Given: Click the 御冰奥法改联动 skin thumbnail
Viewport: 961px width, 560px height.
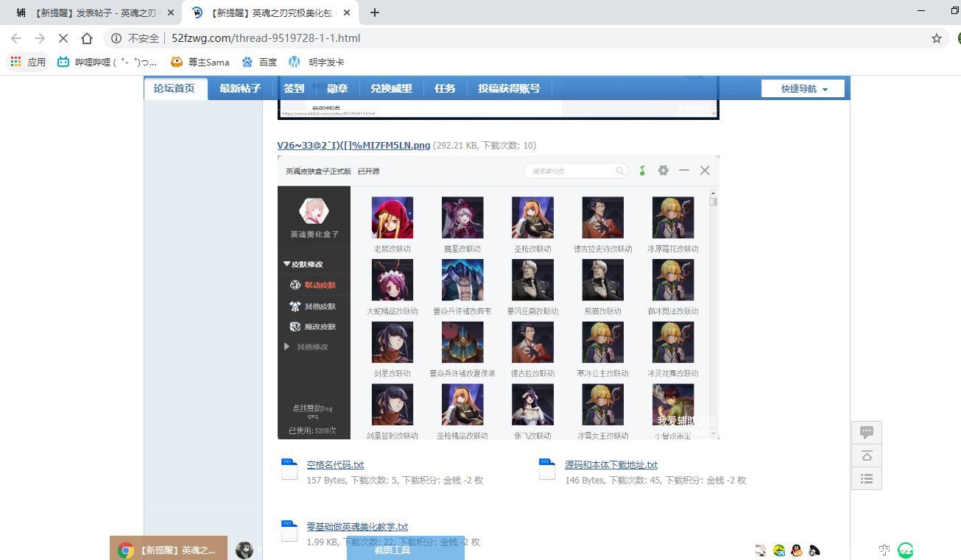Looking at the screenshot, I should click(x=673, y=280).
